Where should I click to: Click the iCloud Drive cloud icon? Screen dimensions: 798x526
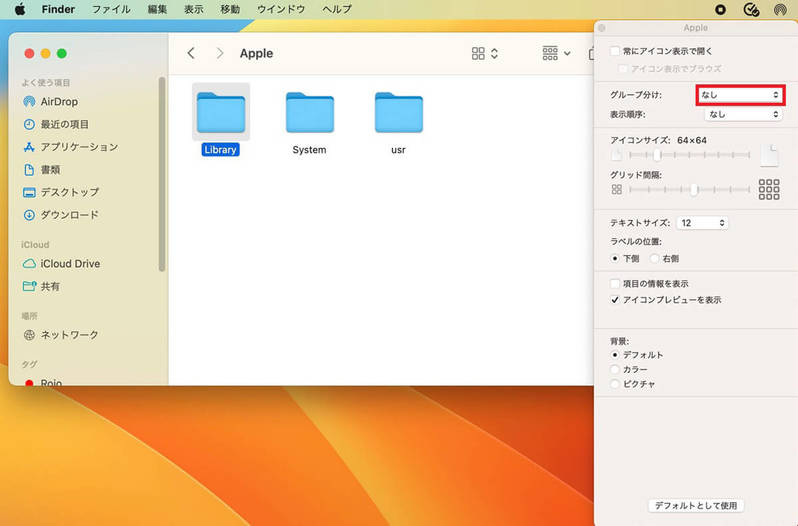point(30,264)
